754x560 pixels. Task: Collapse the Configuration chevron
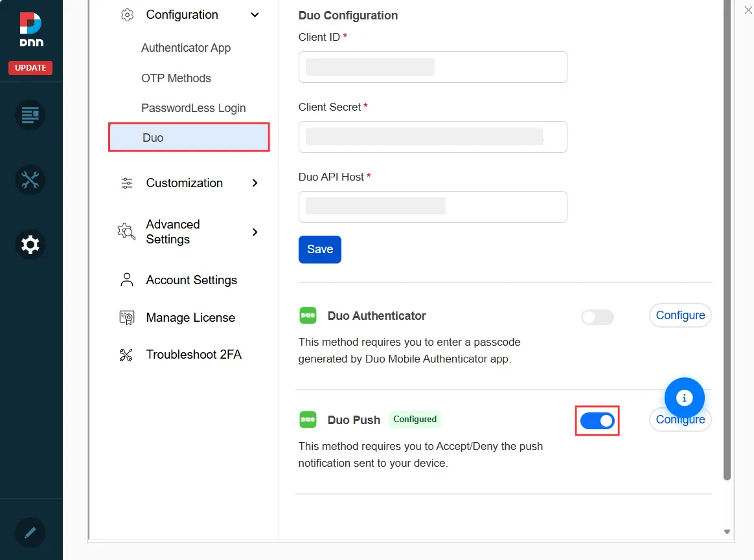point(255,15)
